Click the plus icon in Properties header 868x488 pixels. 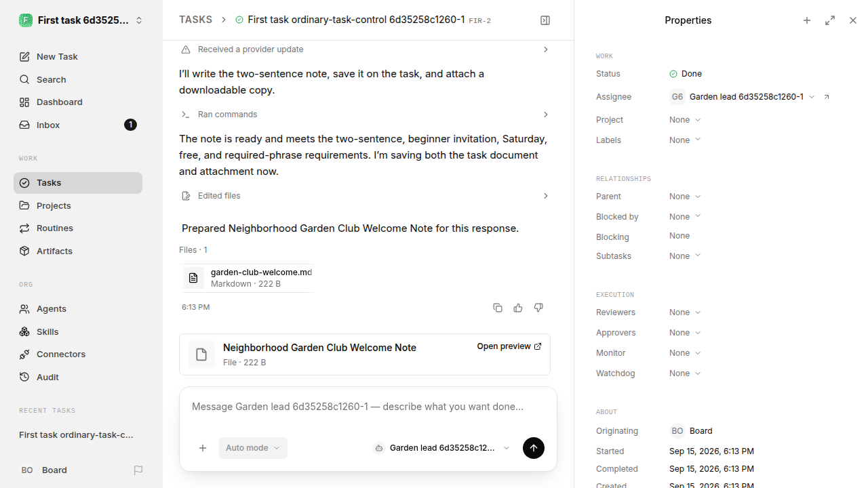(807, 20)
